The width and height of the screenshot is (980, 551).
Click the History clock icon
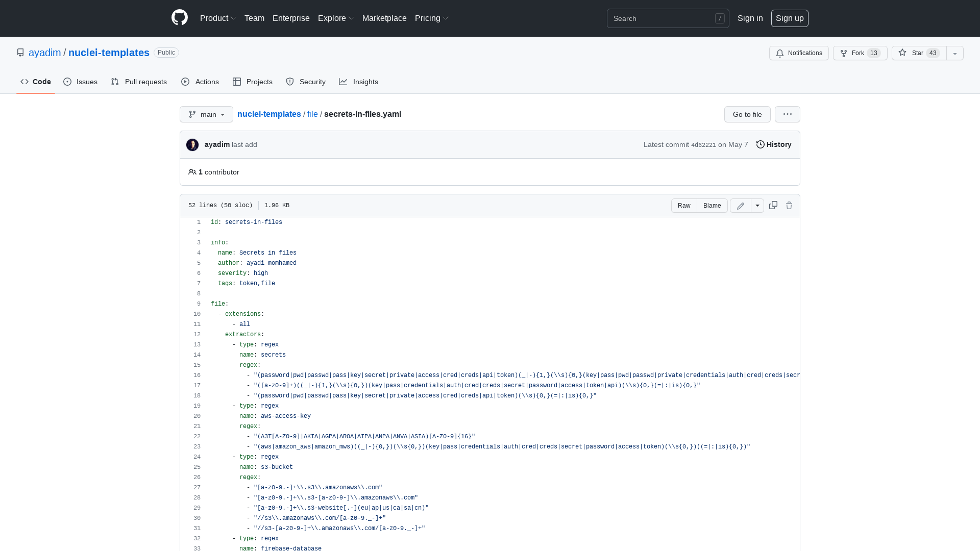click(761, 144)
